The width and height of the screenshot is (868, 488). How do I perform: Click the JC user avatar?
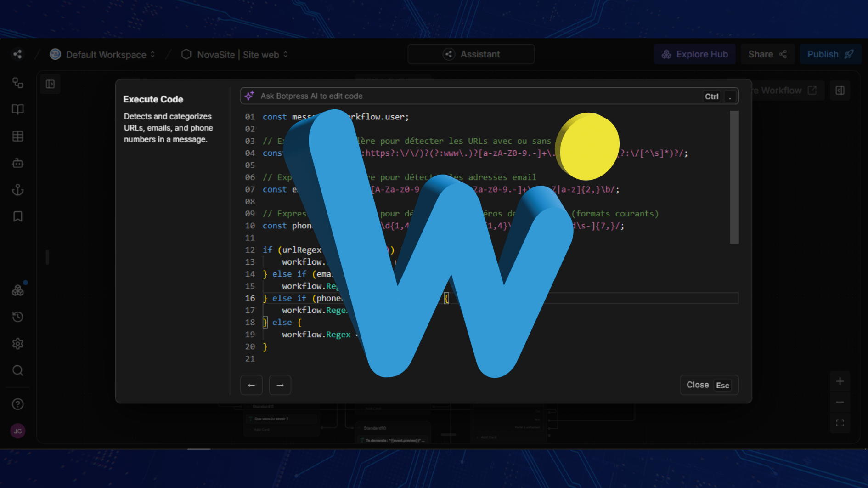(x=17, y=431)
